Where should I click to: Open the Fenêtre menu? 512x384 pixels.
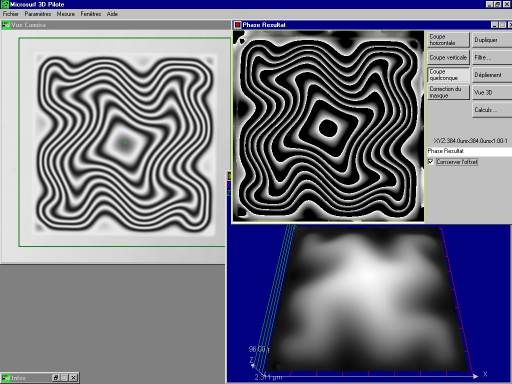[91, 14]
